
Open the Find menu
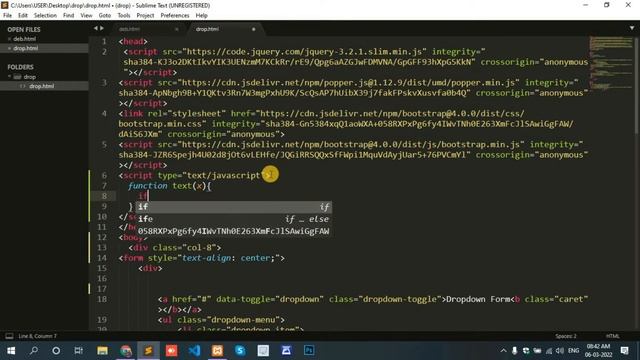pos(68,16)
